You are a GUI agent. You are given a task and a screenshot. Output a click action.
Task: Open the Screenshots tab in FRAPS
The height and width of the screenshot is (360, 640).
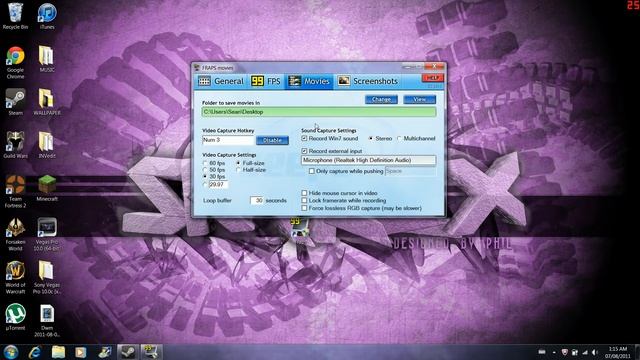coord(368,81)
